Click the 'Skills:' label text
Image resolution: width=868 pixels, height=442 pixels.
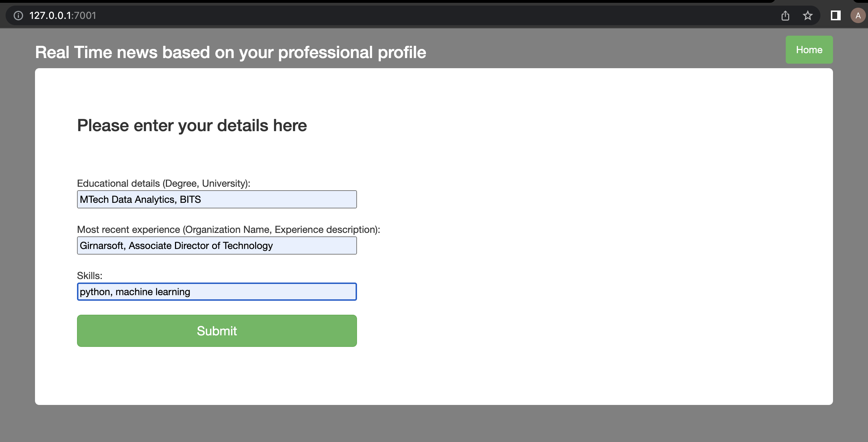coord(89,276)
